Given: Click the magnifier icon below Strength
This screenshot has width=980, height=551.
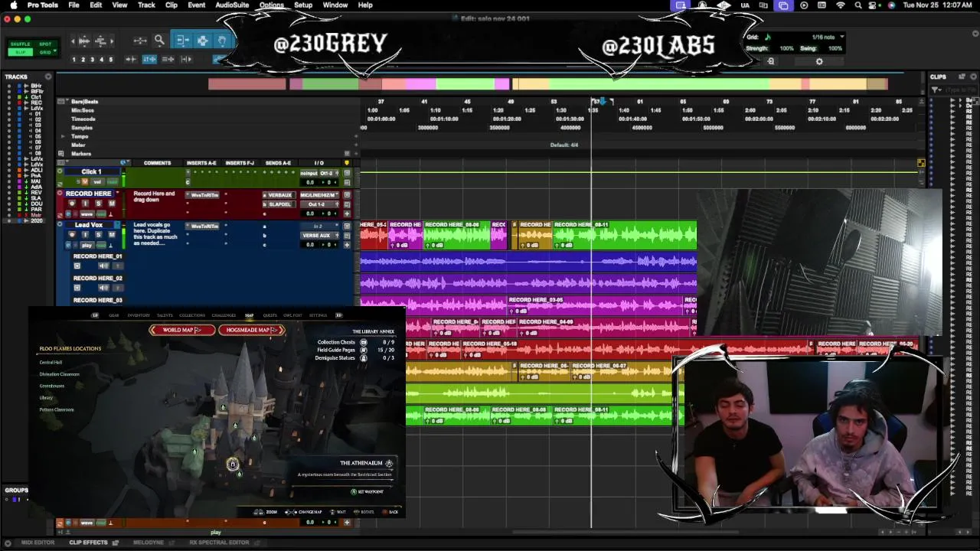Looking at the screenshot, I should coord(771,62).
